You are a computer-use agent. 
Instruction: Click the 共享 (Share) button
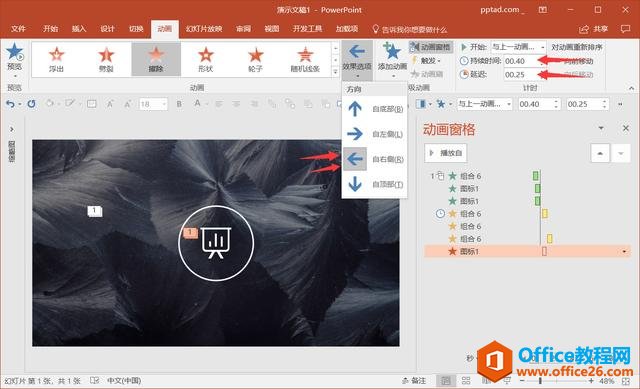pyautogui.click(x=593, y=29)
